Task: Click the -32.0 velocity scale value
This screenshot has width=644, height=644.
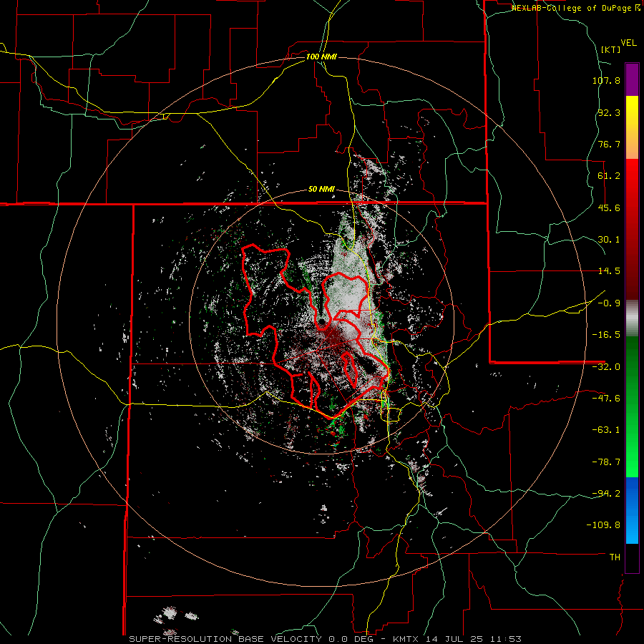Action: tap(606, 367)
